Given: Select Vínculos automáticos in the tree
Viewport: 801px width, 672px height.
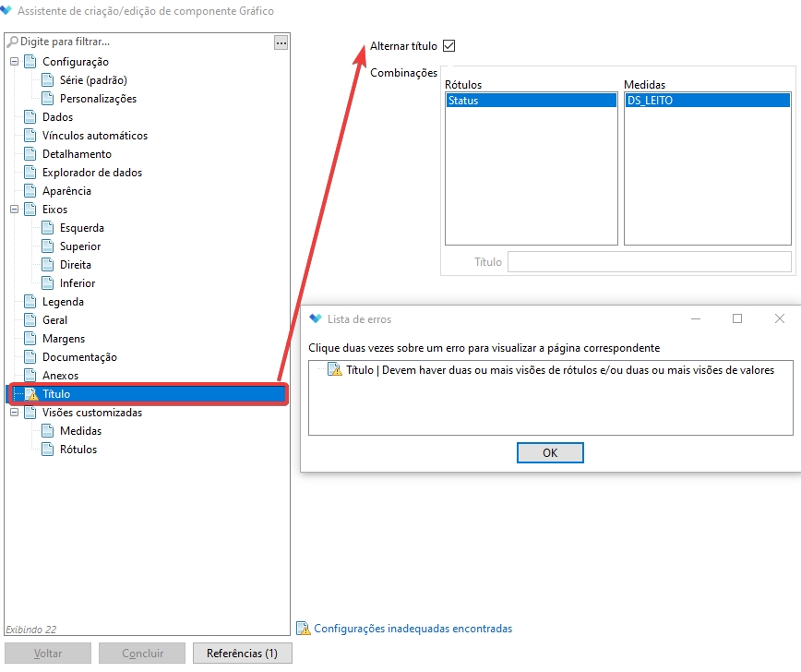Looking at the screenshot, I should click(x=94, y=136).
